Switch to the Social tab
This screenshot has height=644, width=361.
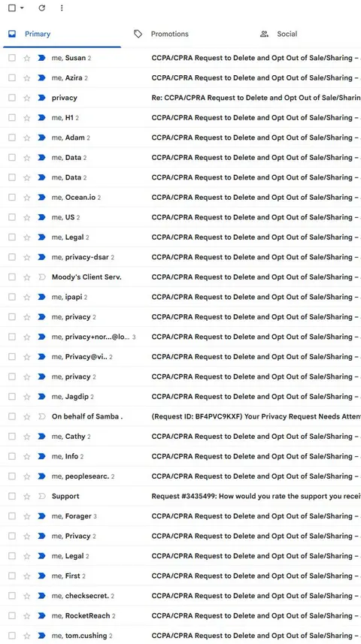point(278,34)
